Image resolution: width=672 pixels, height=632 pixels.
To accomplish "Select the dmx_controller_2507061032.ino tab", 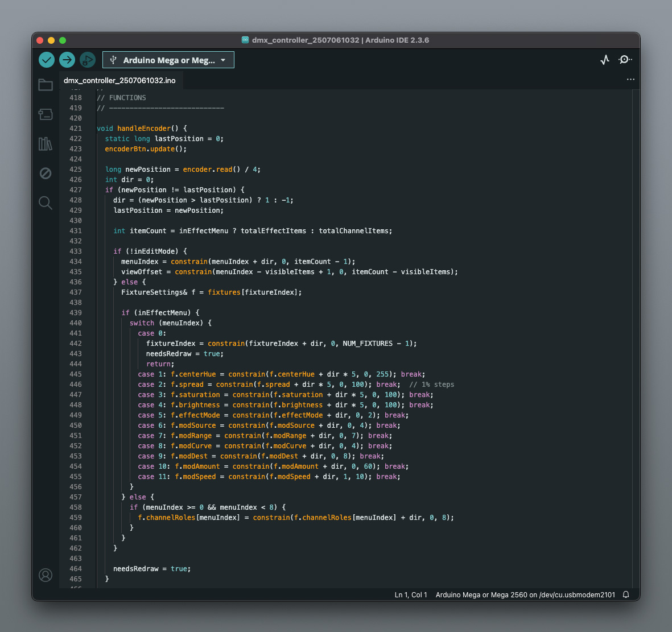I will tap(119, 80).
